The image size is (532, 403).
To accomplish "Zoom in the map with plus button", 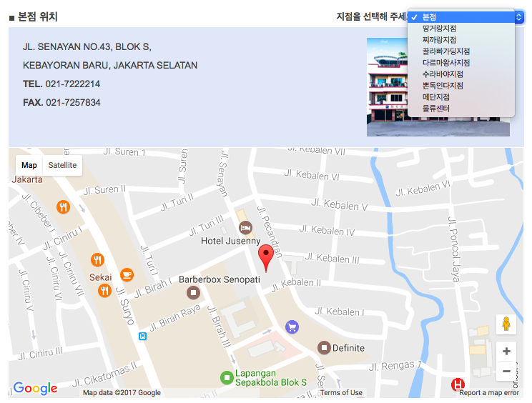I will (506, 352).
